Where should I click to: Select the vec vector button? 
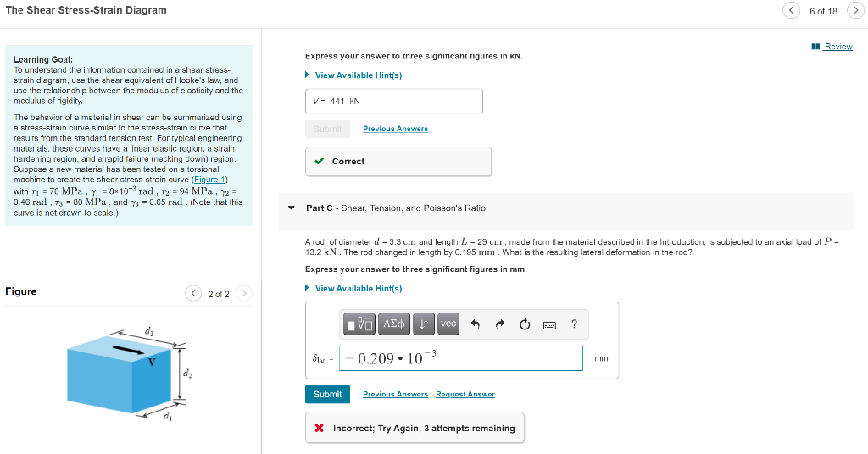pos(448,324)
